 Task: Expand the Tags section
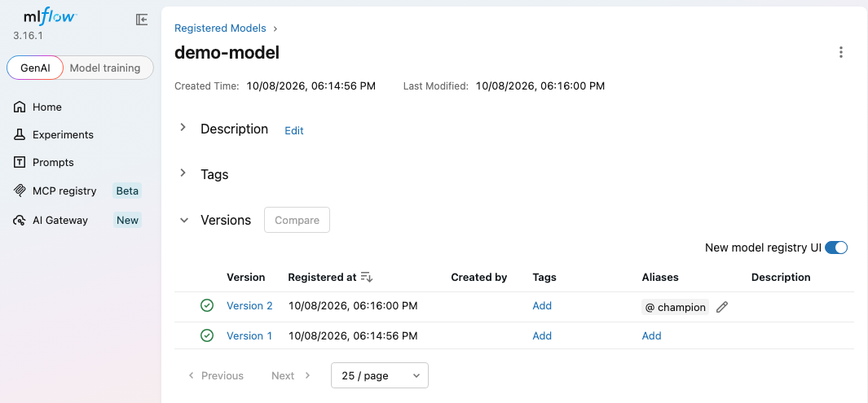pos(183,173)
